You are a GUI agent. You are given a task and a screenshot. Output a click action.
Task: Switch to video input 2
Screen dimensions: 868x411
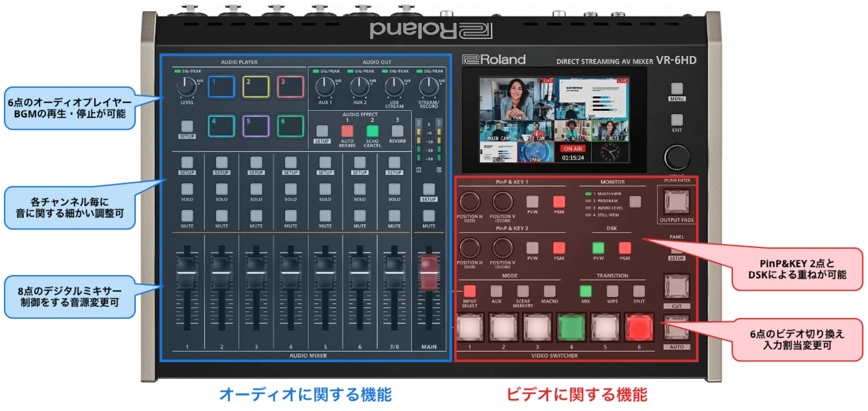[503, 327]
